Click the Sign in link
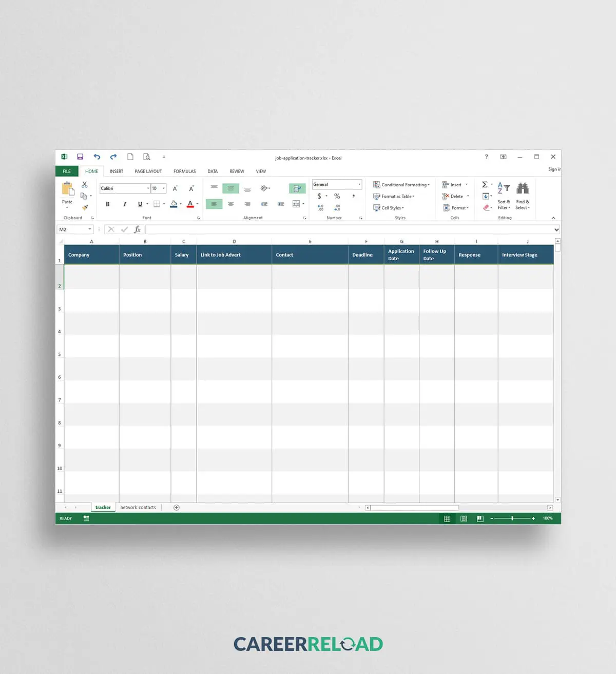616x674 pixels. click(x=554, y=169)
